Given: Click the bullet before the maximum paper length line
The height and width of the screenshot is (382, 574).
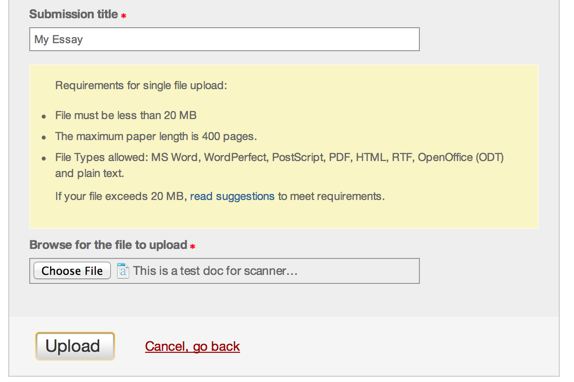Looking at the screenshot, I should [x=44, y=138].
